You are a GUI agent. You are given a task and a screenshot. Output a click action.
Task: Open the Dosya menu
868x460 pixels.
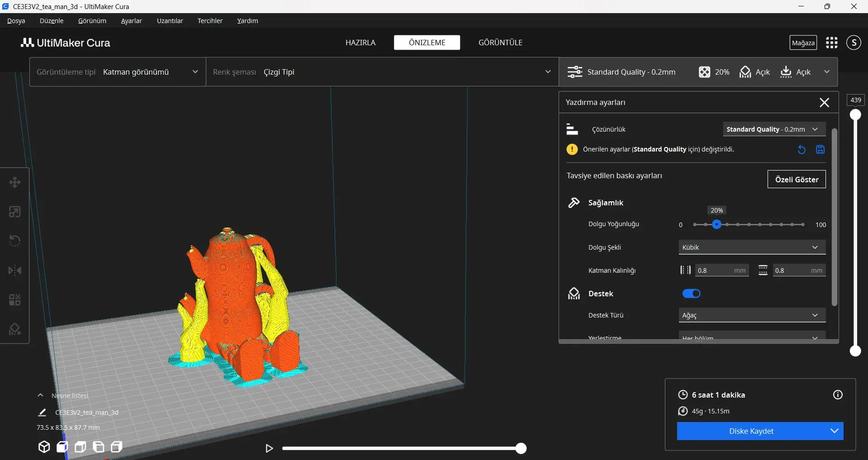(x=16, y=21)
